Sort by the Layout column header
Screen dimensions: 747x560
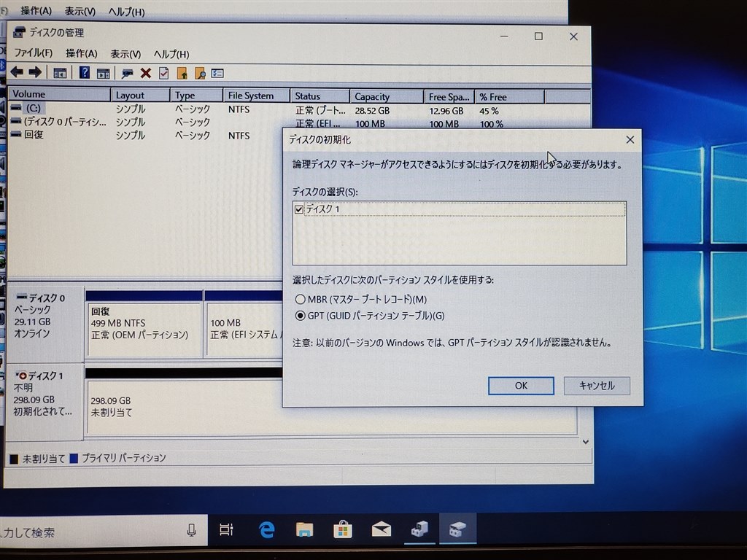click(141, 96)
